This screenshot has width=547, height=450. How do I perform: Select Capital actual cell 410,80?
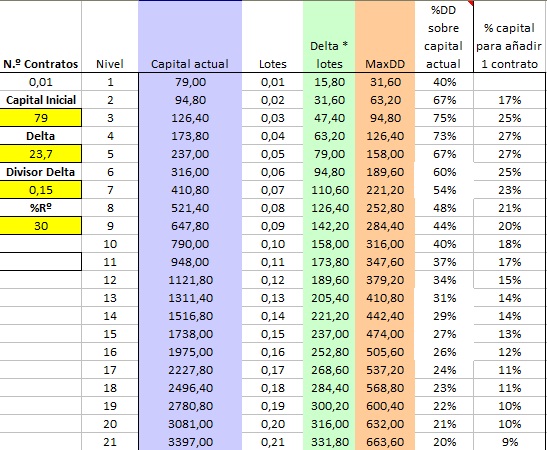point(190,190)
